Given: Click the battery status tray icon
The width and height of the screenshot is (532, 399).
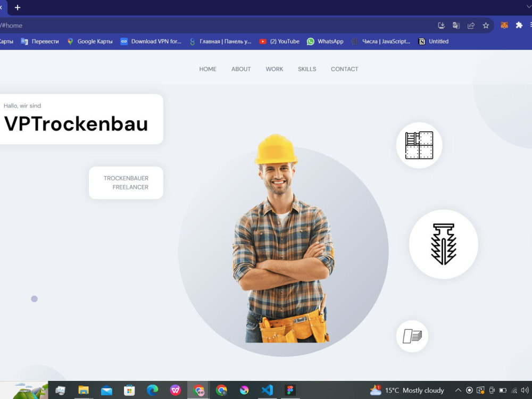Looking at the screenshot, I should 503,390.
